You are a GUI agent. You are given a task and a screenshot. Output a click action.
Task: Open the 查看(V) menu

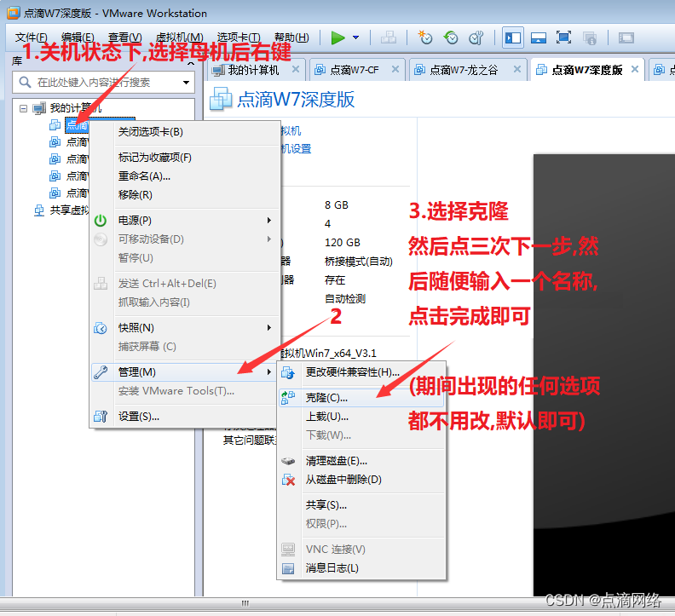coord(124,37)
